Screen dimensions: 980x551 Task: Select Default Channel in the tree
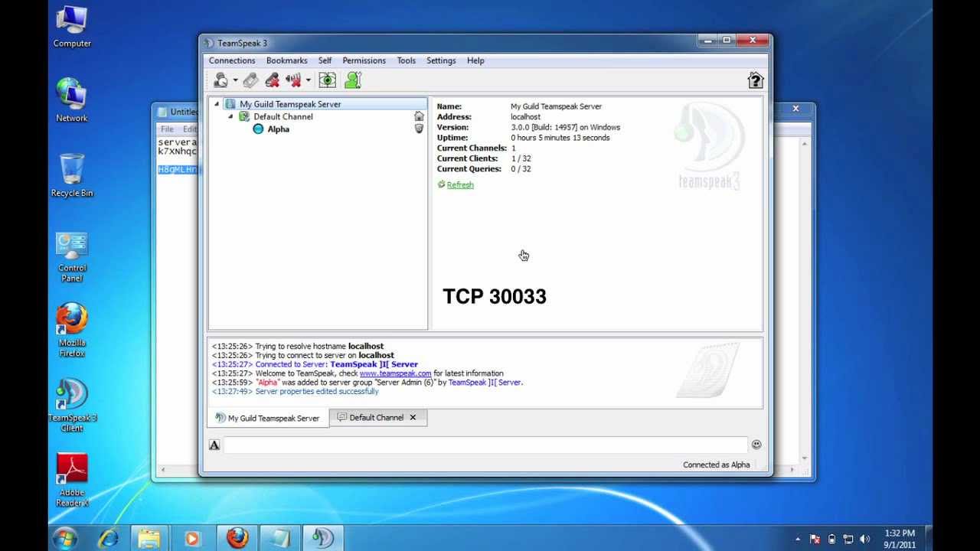pos(283,116)
